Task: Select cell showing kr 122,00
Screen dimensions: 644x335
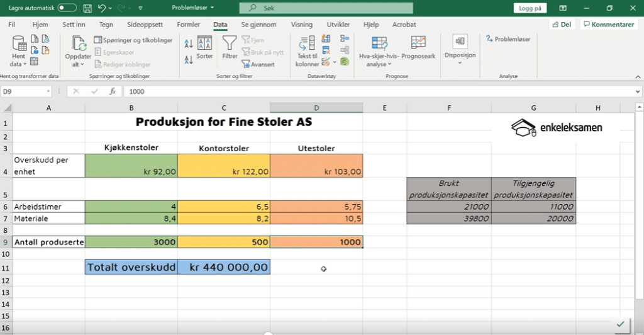Action: 224,166
